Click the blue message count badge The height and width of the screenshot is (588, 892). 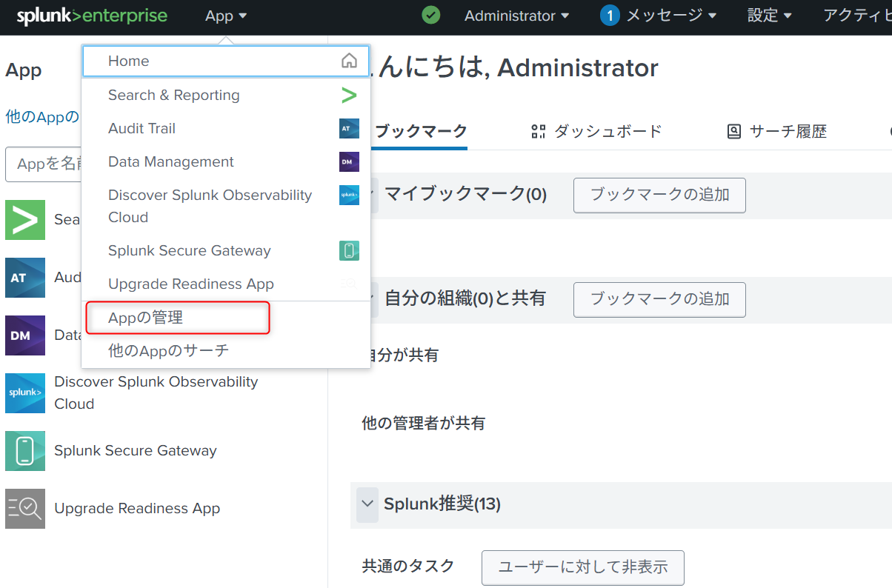(610, 16)
